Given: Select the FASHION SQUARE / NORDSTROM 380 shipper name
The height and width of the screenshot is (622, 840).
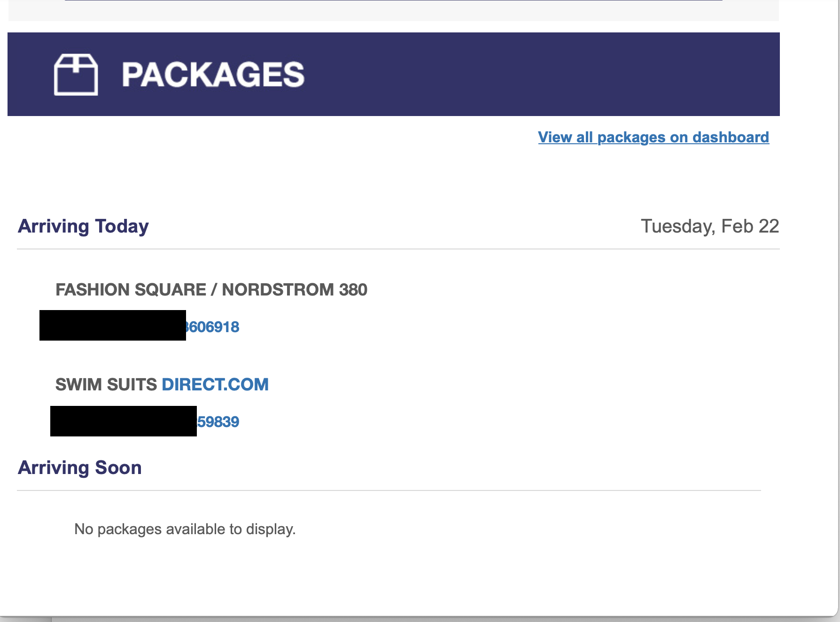Looking at the screenshot, I should [212, 290].
